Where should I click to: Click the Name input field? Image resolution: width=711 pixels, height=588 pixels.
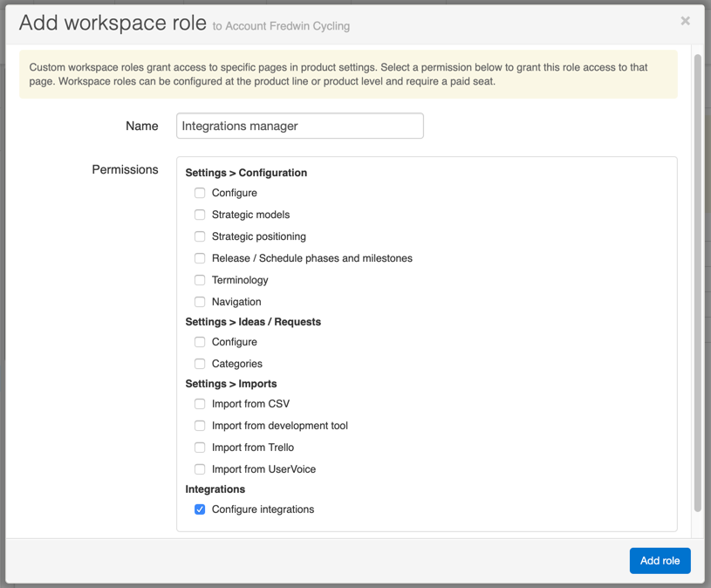(299, 126)
